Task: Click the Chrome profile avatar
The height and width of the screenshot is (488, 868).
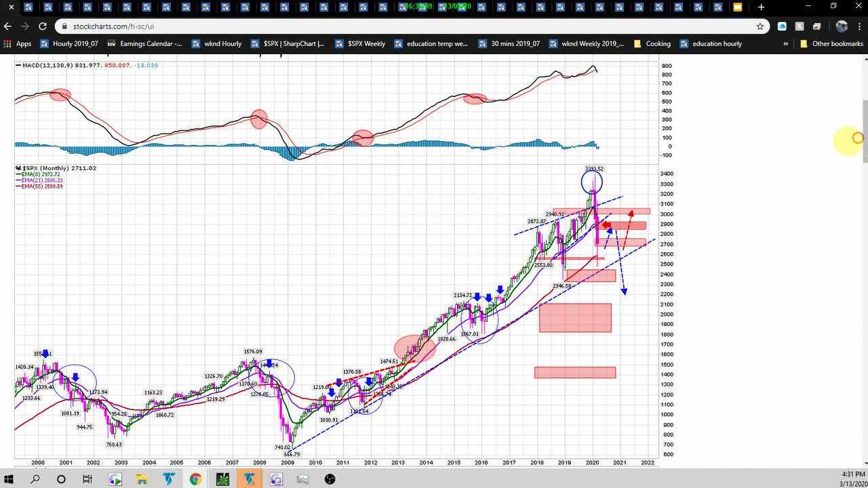Action: (842, 26)
